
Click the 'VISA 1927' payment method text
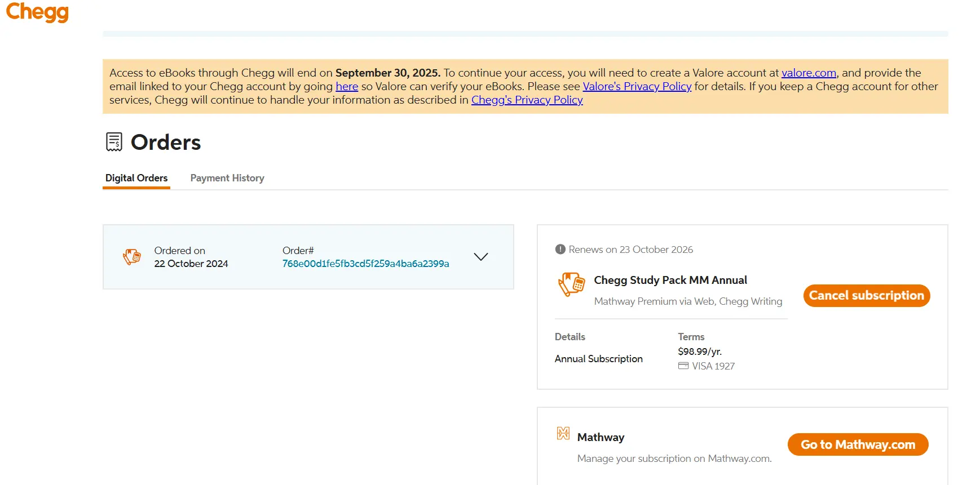click(713, 366)
